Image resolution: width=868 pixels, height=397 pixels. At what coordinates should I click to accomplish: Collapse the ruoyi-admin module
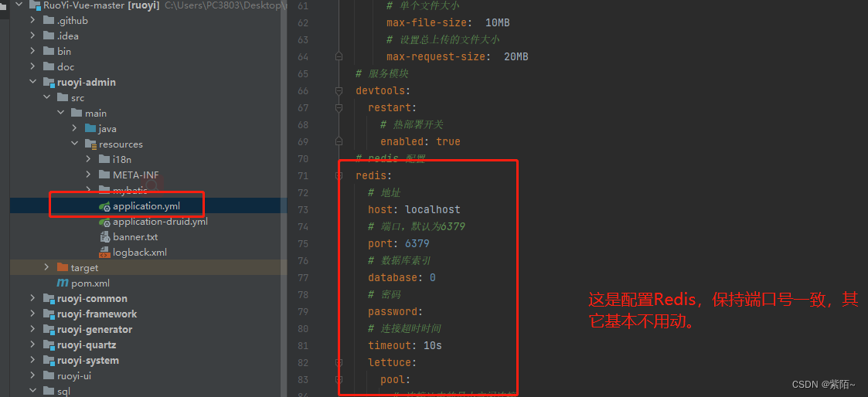click(x=34, y=83)
